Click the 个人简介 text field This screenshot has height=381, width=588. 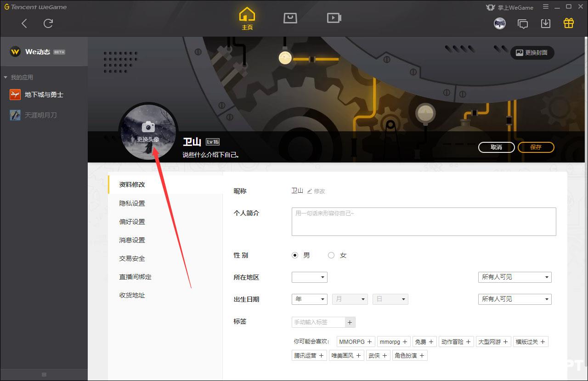tap(424, 222)
